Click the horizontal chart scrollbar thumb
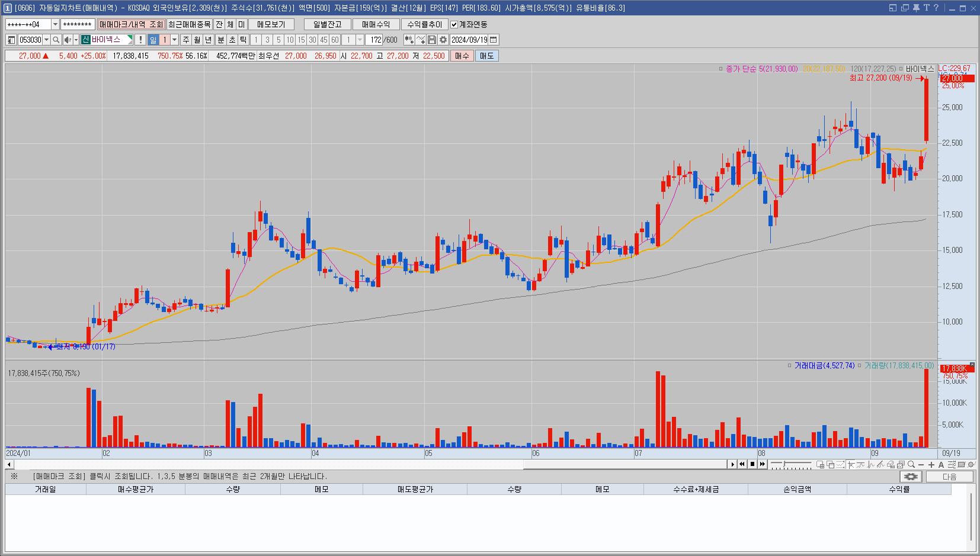Image resolution: width=980 pixels, height=556 pixels. click(625, 465)
